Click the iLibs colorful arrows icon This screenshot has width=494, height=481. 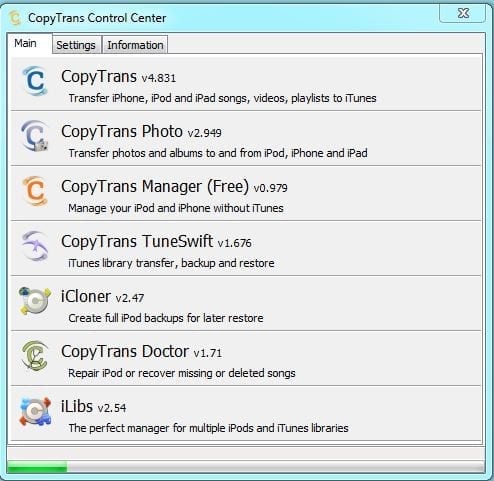tap(35, 411)
